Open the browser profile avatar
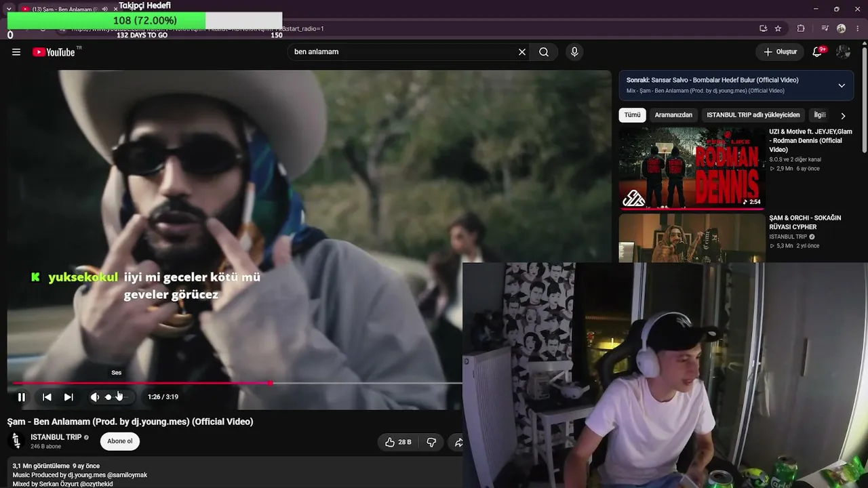This screenshot has height=488, width=868. pos(842,28)
